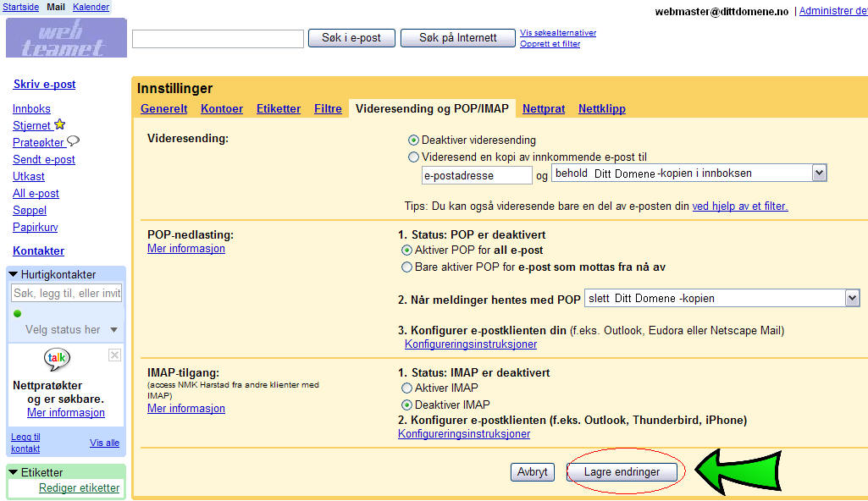Image resolution: width=868 pixels, height=501 pixels.
Task: Switch to the Nettprat tab
Action: click(x=544, y=109)
